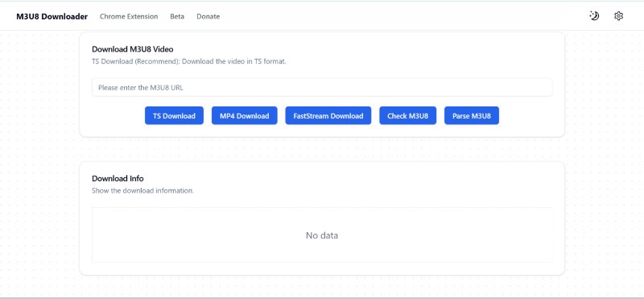Open settings with the gear icon

pos(618,16)
